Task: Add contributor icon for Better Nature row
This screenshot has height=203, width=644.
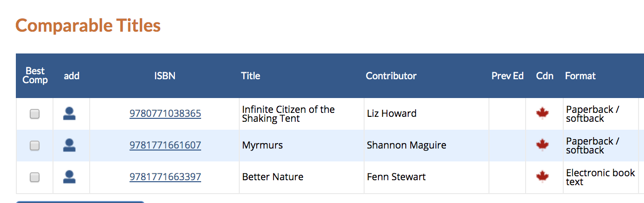Action: tap(69, 177)
